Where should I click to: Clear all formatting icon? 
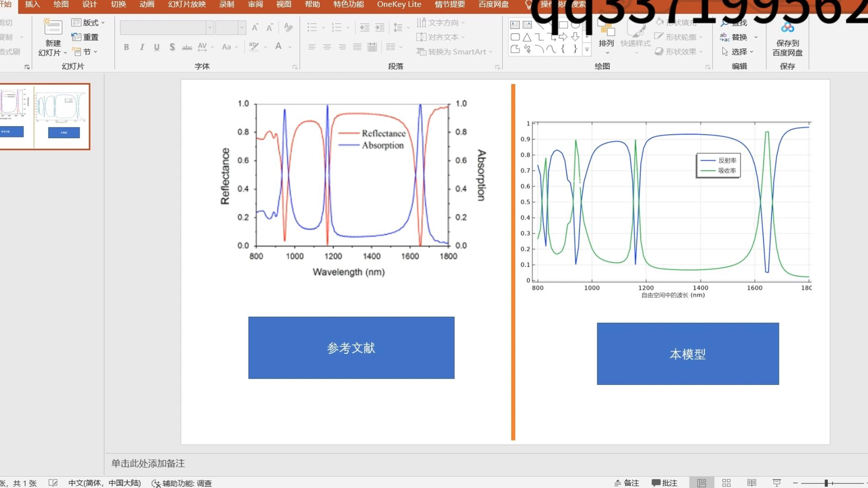pos(288,28)
